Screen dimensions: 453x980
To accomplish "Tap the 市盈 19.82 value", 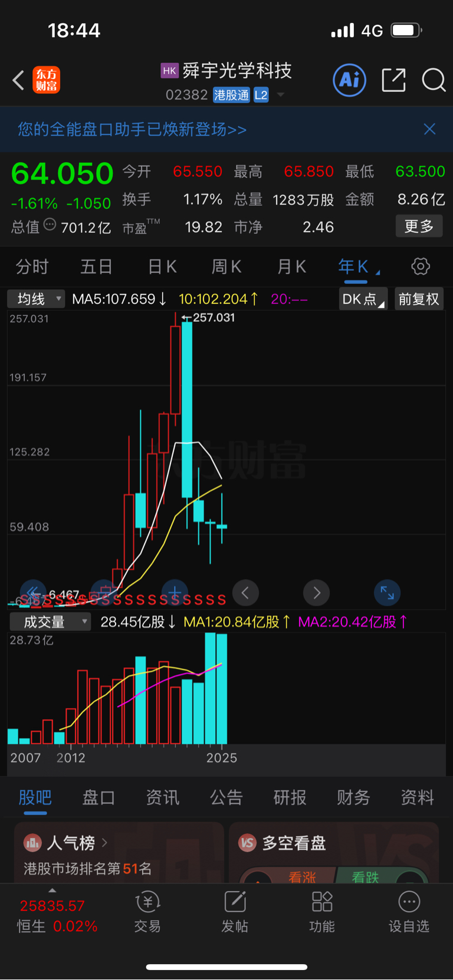I will coord(203,227).
